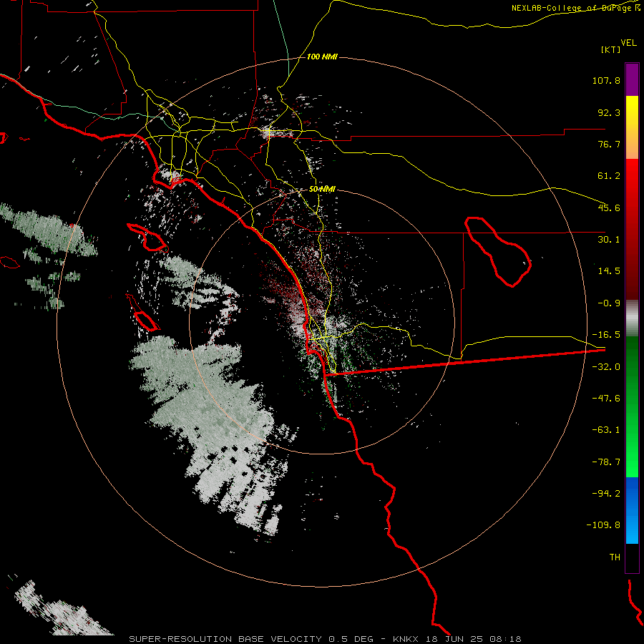Click the -109.8 scale value
Image resolution: width=644 pixels, height=644 pixels.
[x=603, y=525]
